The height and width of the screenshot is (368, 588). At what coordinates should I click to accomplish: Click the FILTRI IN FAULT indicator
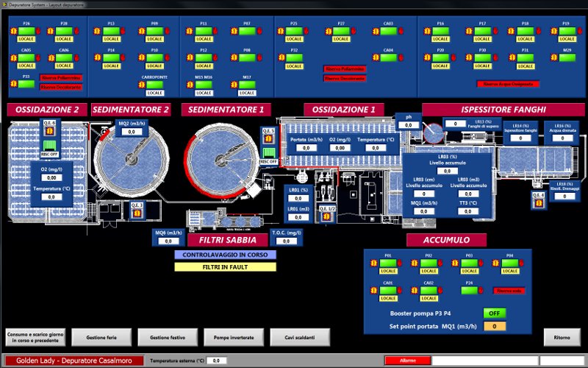[x=226, y=267]
